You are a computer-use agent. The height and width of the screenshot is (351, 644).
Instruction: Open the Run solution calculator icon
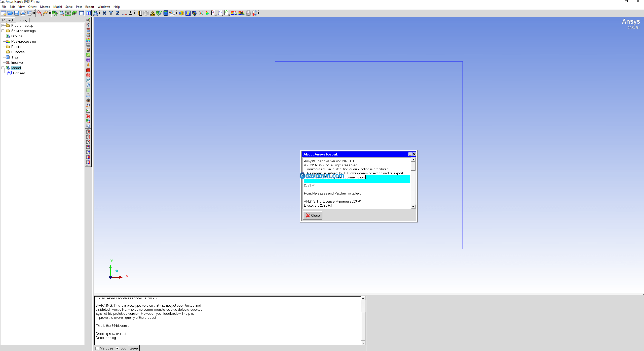pyautogui.click(x=166, y=13)
